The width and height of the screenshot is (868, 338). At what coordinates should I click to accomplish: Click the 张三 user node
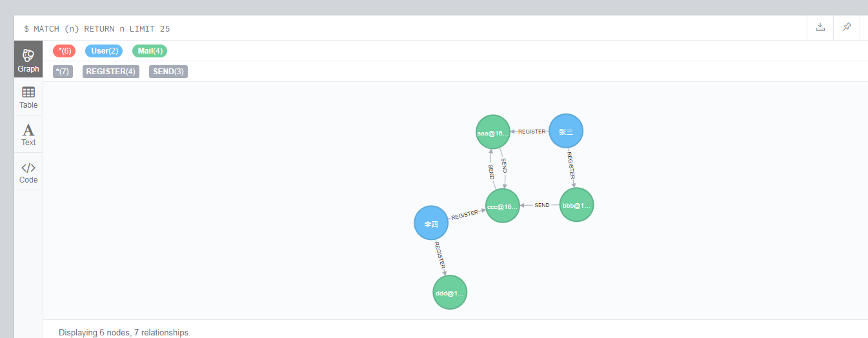pos(566,132)
